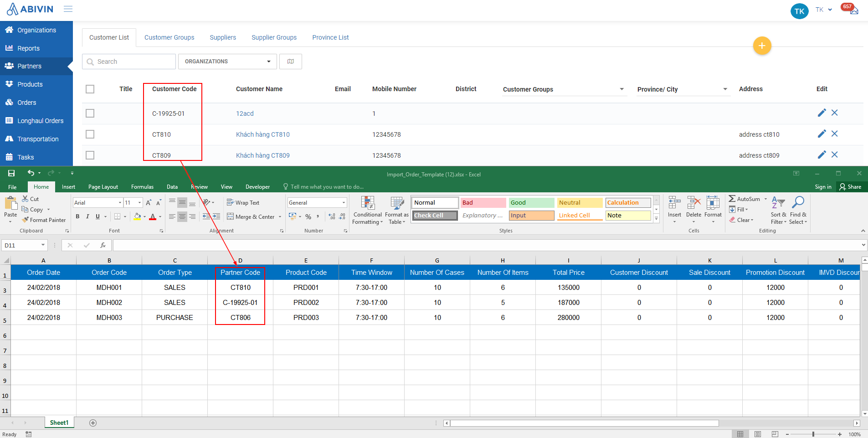Open the hamburger menu next to ABIVIN logo
Screen dimensions: 868x438
(68, 9)
